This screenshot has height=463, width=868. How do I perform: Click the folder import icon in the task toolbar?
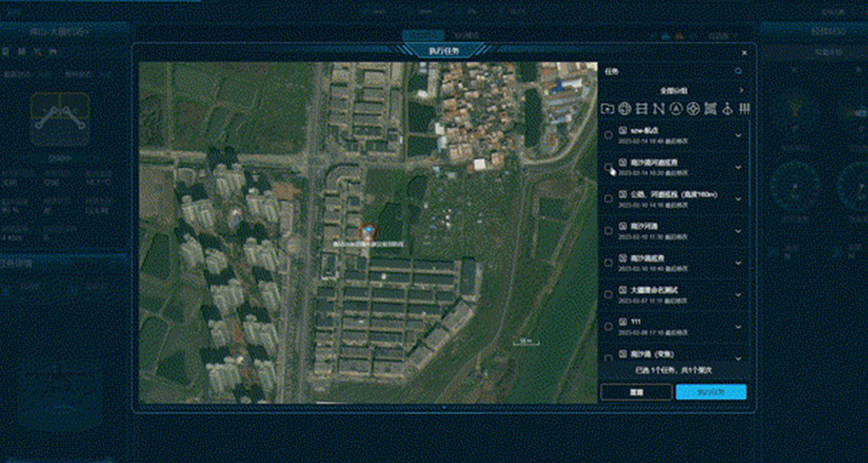click(607, 109)
